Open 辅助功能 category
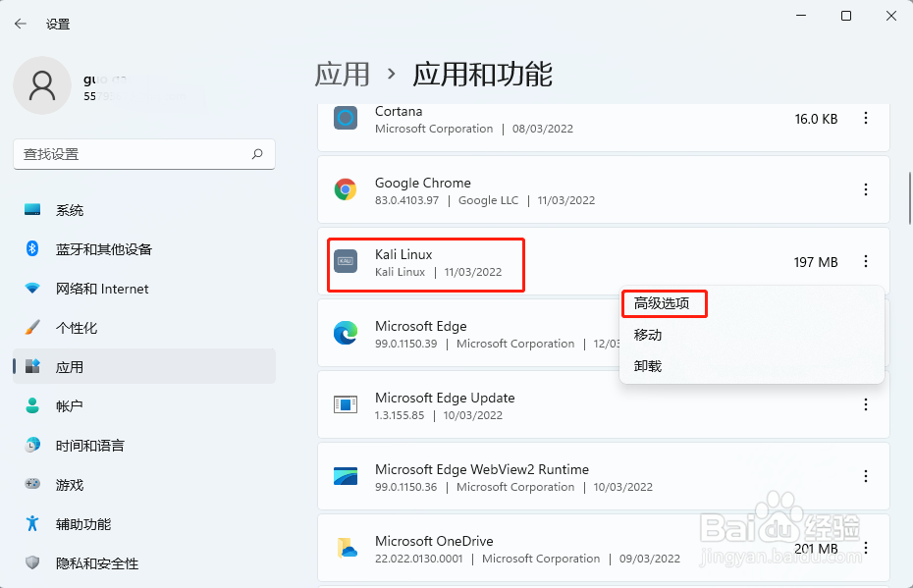 [143, 524]
